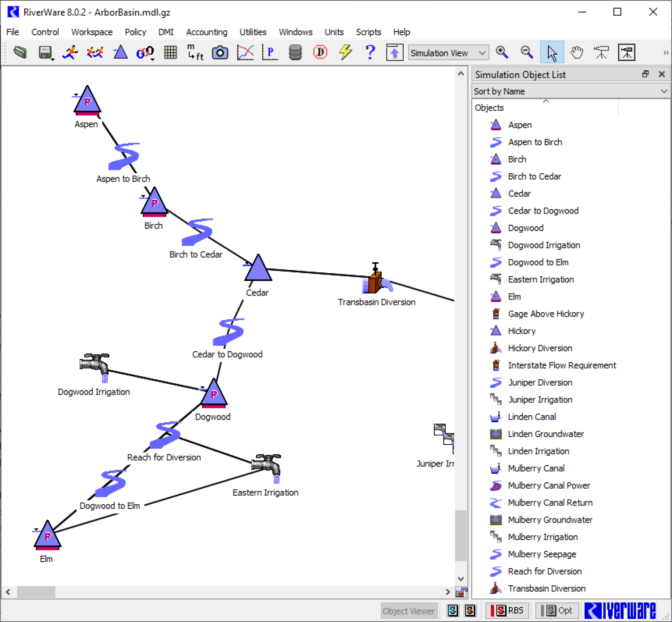672x622 pixels.
Task: Open the SCT grid icon
Action: coord(170,52)
